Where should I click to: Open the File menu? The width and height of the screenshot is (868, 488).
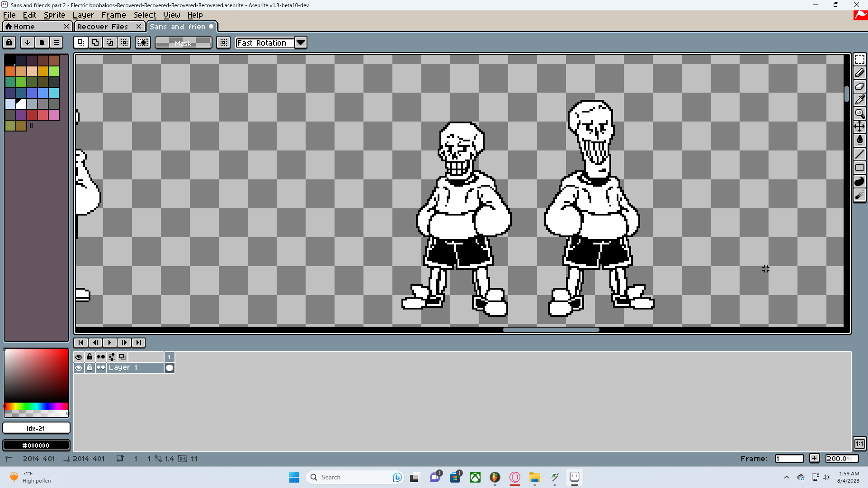coord(9,15)
